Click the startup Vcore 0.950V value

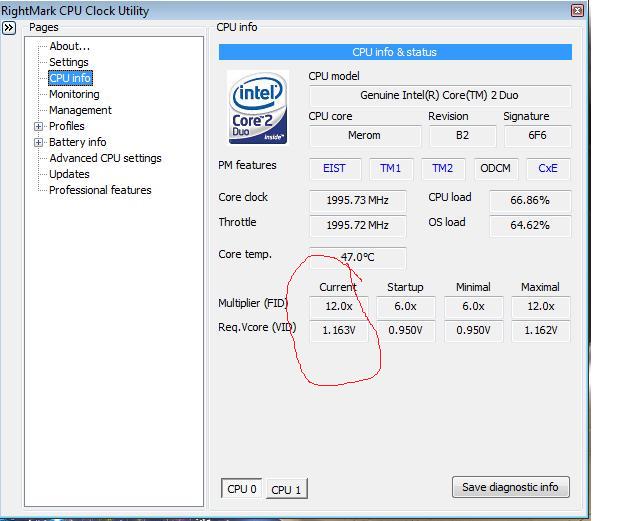tap(405, 331)
